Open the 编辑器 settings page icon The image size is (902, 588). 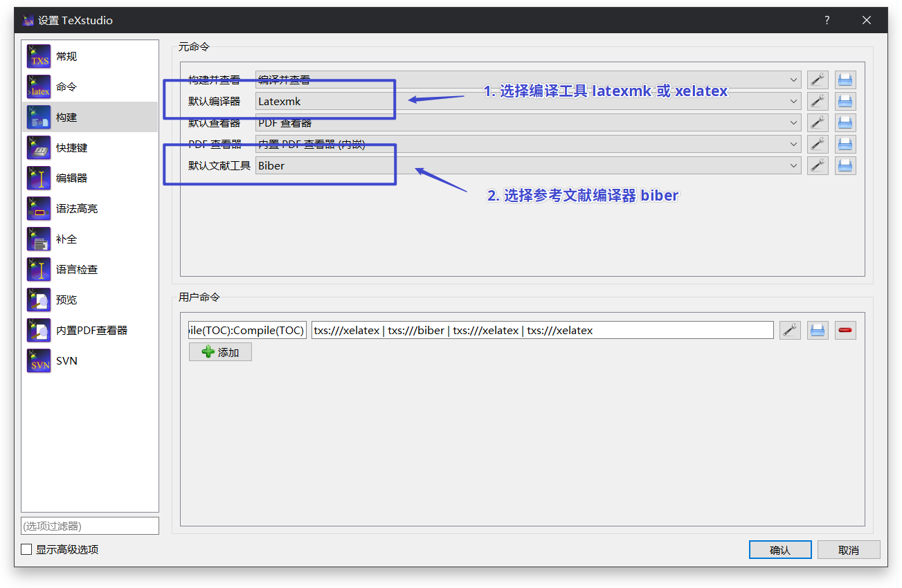39,178
